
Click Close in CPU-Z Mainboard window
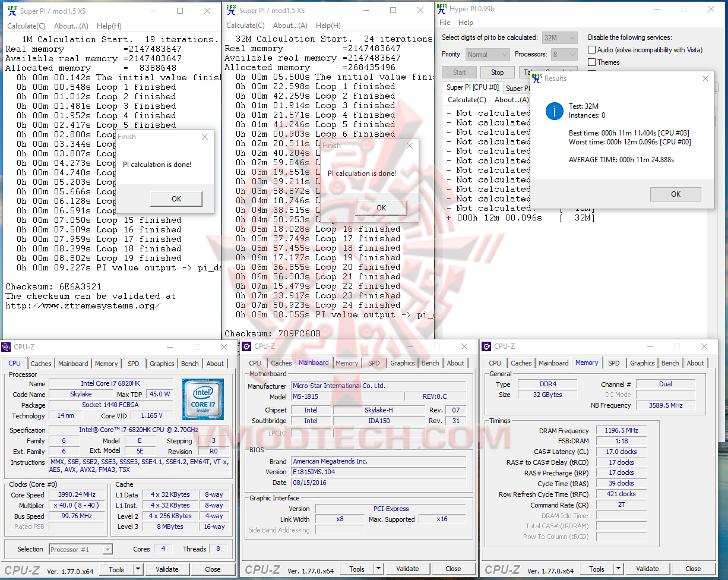click(453, 569)
